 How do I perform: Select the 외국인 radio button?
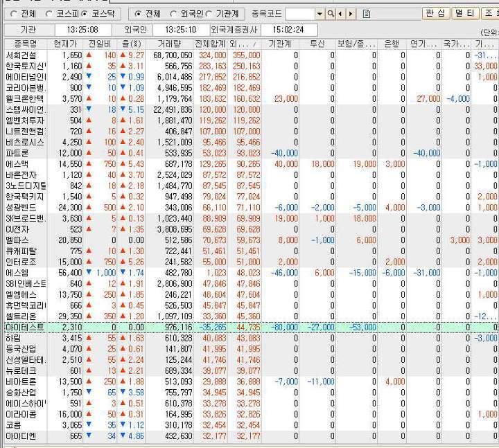click(173, 14)
